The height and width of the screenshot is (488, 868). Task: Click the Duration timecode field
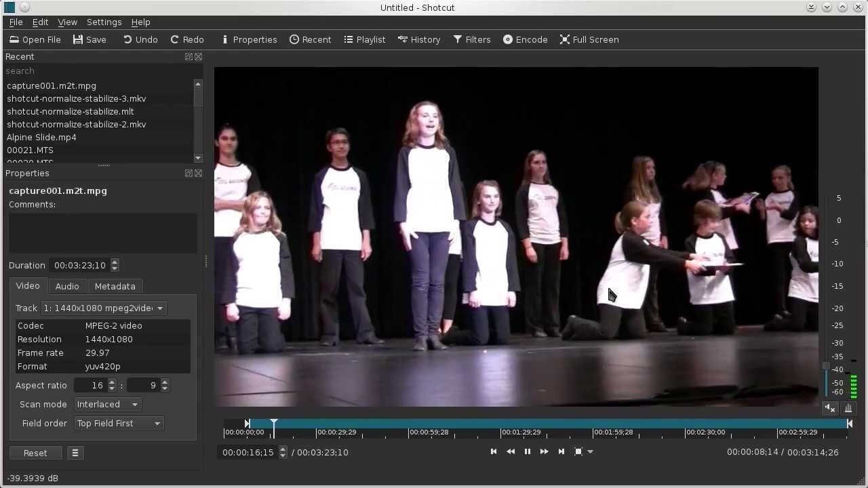tap(81, 266)
